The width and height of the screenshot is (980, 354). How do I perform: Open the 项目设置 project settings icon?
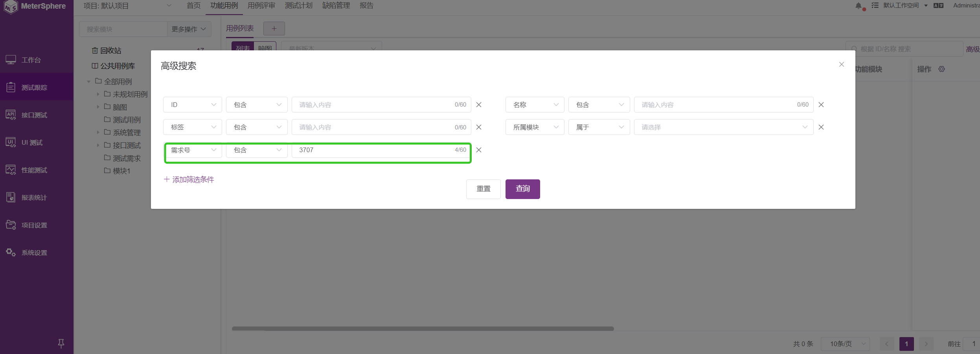(x=10, y=225)
